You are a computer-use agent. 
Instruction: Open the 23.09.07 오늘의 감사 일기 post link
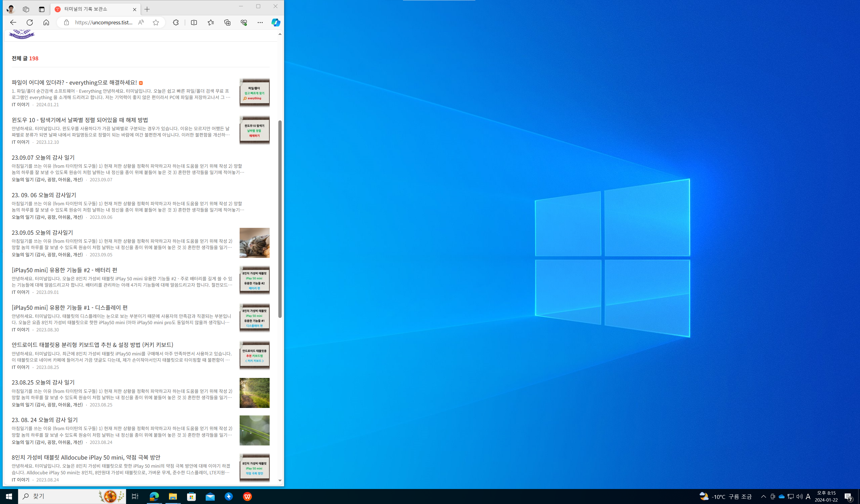pyautogui.click(x=43, y=158)
